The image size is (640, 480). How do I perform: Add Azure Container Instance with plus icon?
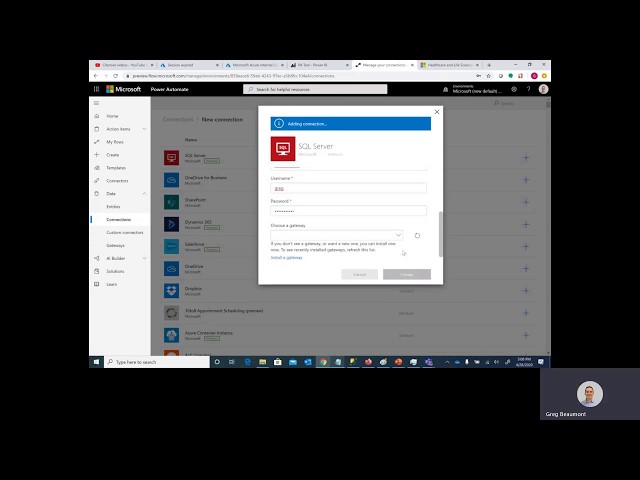click(526, 335)
